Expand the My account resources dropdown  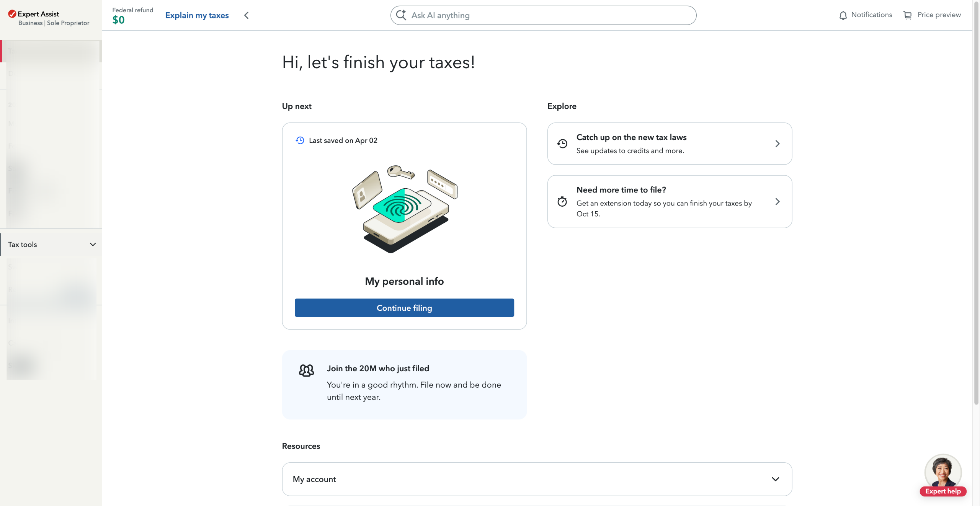click(x=775, y=479)
